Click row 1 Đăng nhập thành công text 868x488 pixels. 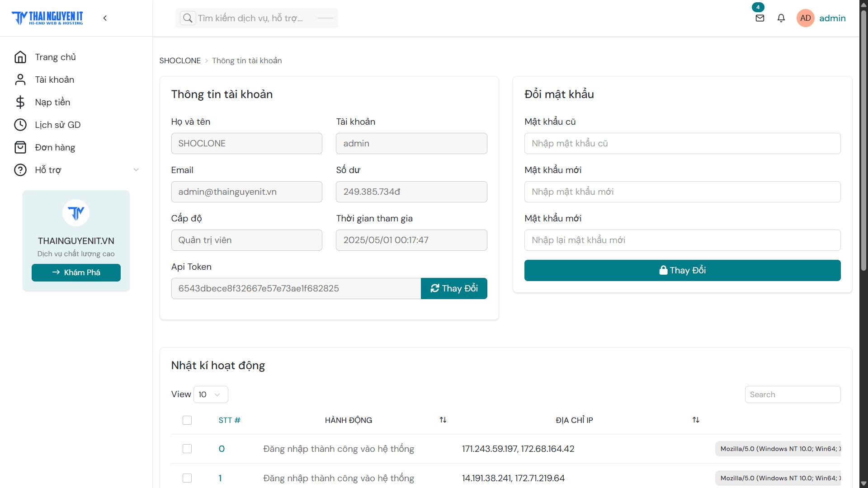pos(339,478)
